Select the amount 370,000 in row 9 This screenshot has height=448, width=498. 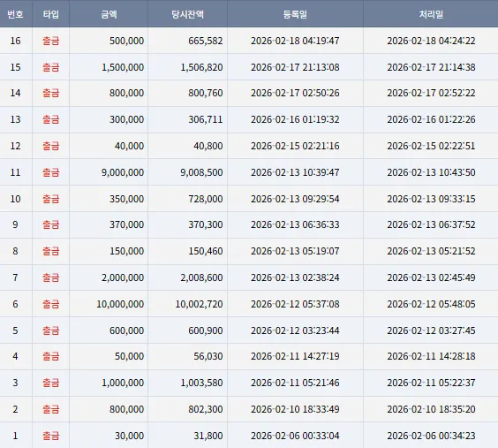coord(127,224)
